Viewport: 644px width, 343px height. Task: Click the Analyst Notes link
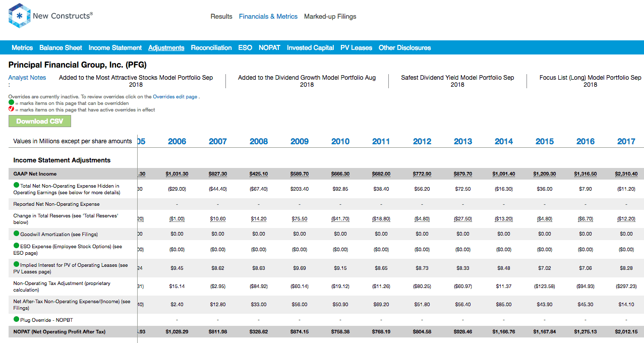(27, 78)
